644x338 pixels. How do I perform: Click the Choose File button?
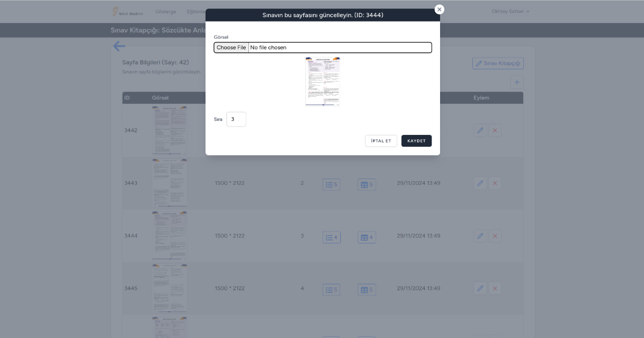231,48
